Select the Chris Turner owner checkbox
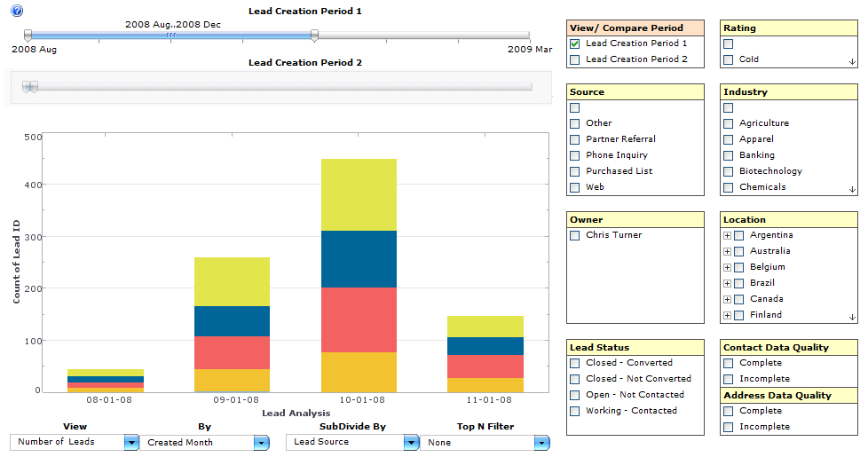This screenshot has width=868, height=457. (x=574, y=235)
